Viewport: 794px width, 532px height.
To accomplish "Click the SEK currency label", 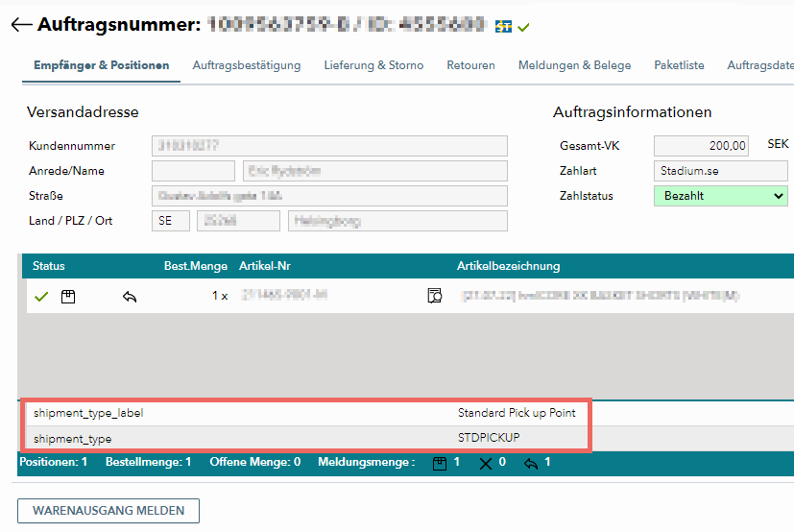I will tap(778, 144).
